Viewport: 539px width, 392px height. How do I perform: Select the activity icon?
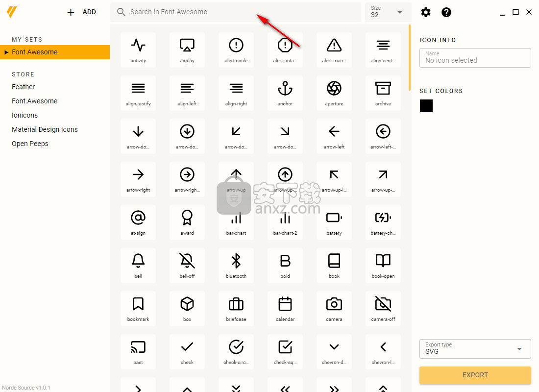tap(138, 50)
